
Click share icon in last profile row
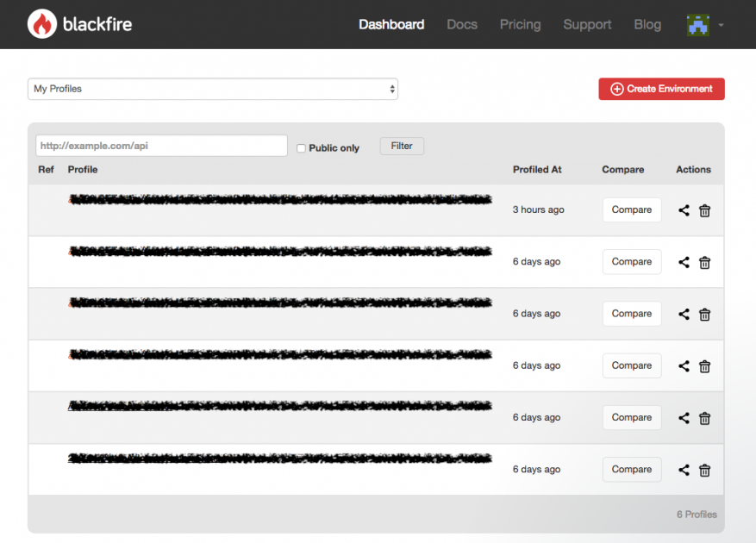684,470
